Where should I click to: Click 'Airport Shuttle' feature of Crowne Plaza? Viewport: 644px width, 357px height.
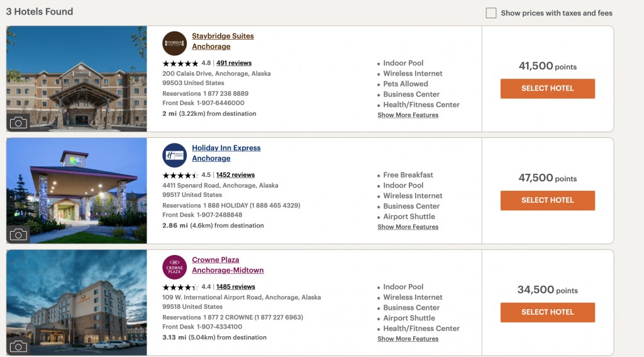pos(409,319)
